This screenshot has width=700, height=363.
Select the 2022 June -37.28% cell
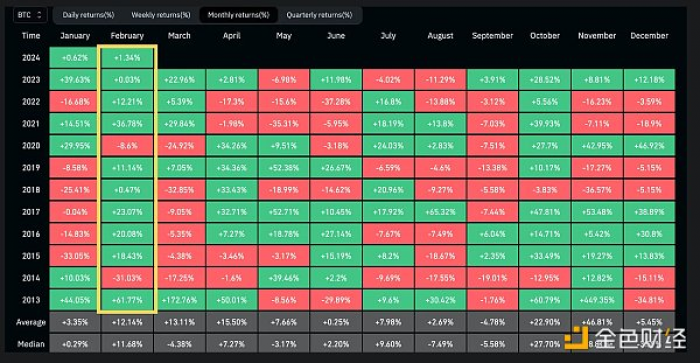[x=336, y=102]
